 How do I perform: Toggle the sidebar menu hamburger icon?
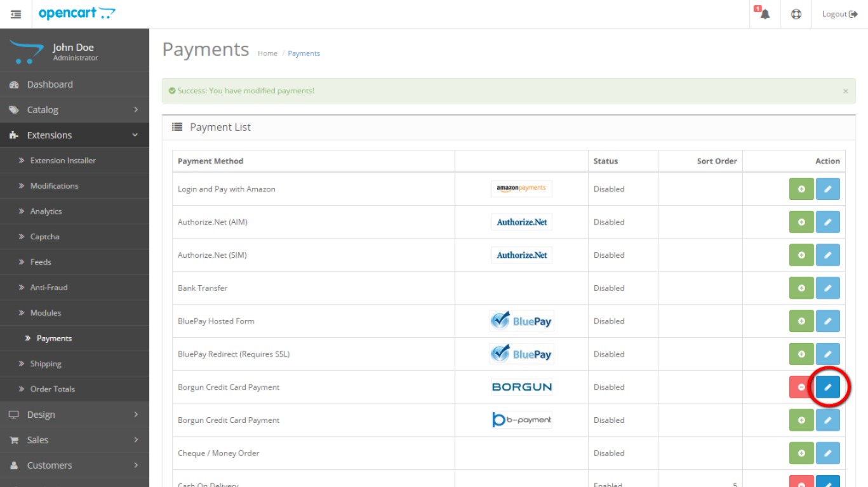pyautogui.click(x=16, y=14)
